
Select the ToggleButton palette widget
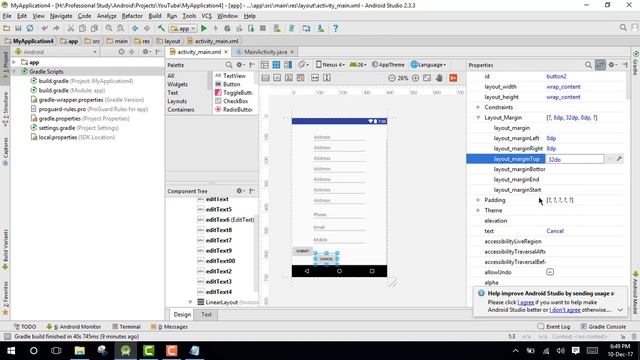[x=234, y=93]
